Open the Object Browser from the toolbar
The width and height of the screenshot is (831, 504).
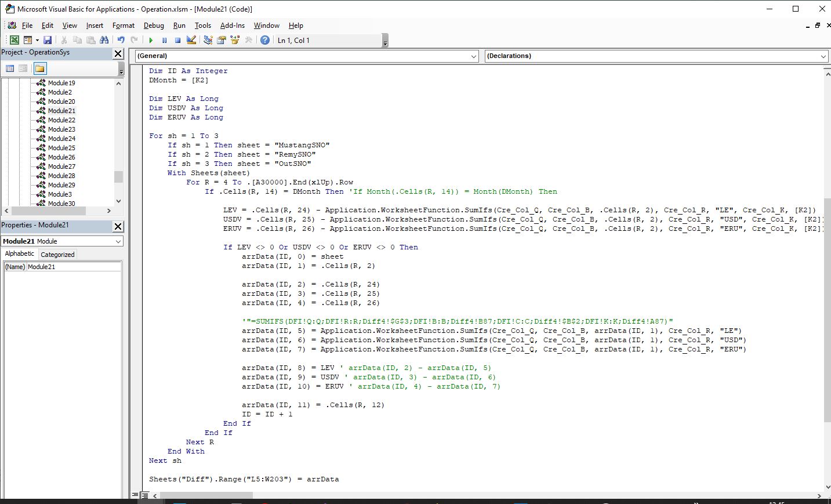tap(235, 40)
